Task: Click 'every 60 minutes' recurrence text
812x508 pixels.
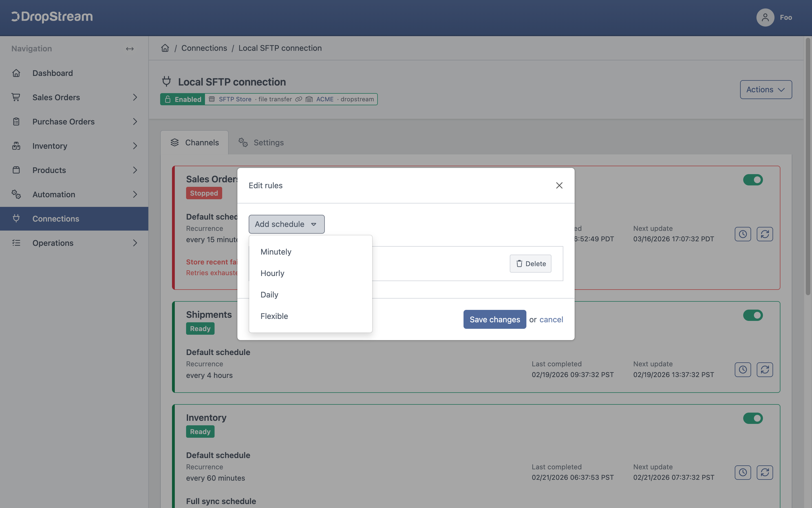Action: (215, 478)
